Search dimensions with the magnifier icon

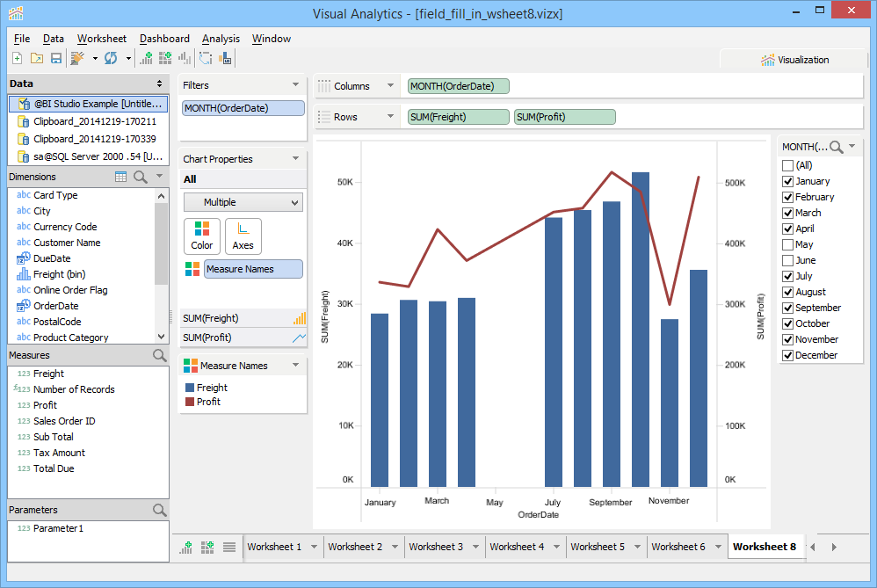(141, 177)
